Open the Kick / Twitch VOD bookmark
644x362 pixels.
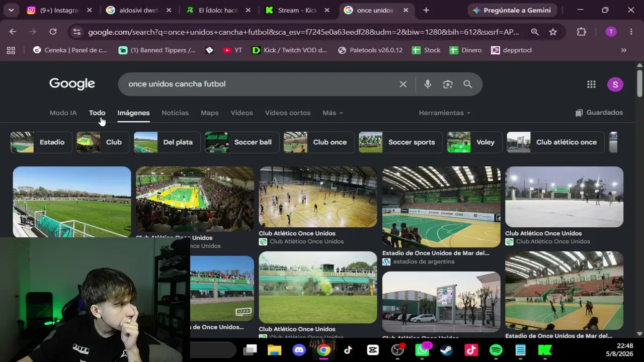tap(290, 50)
